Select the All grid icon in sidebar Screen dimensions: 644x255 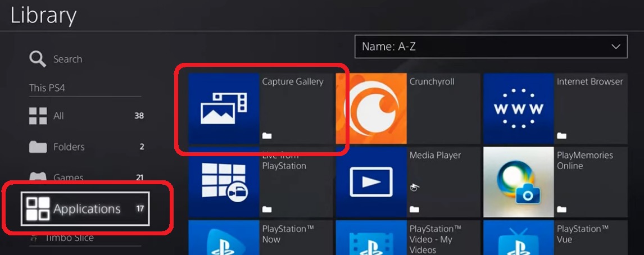click(x=38, y=116)
